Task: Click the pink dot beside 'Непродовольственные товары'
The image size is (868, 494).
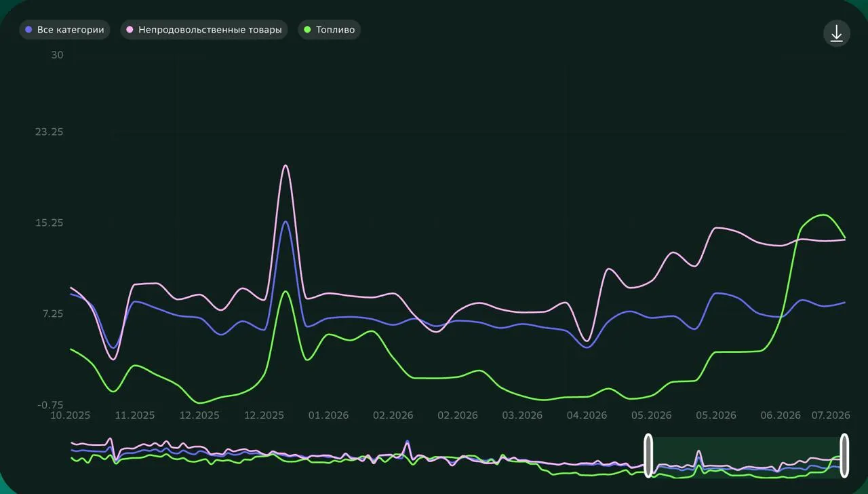Action: click(130, 30)
